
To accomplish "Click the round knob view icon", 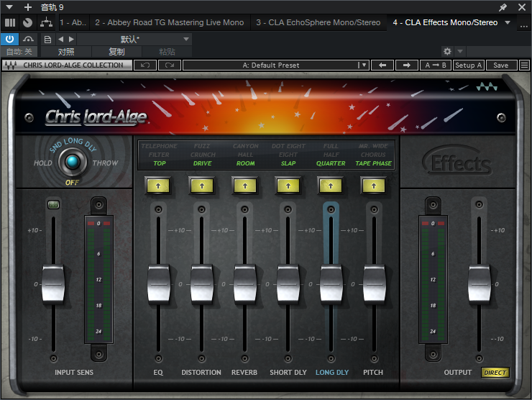I will click(27, 23).
